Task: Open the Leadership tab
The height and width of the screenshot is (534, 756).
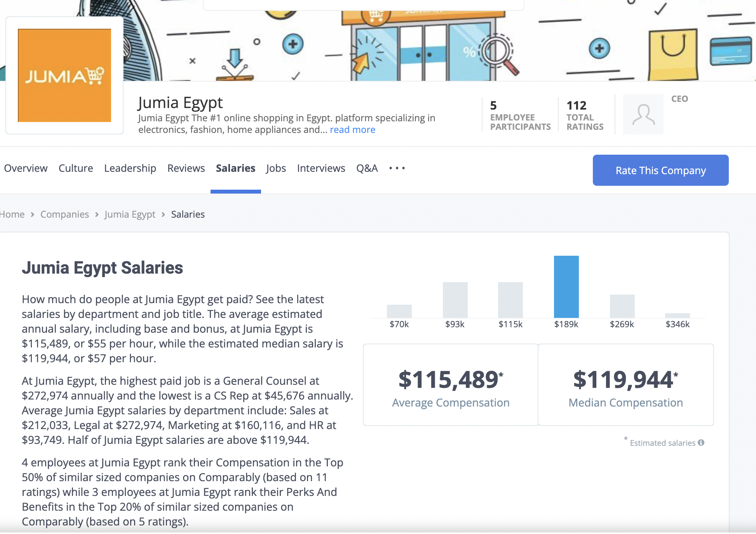Action: (x=130, y=168)
